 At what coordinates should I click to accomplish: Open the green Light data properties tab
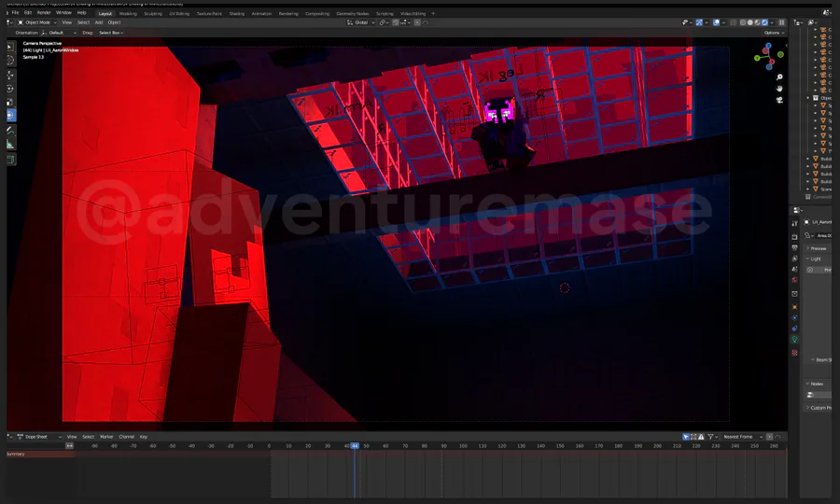tap(795, 339)
